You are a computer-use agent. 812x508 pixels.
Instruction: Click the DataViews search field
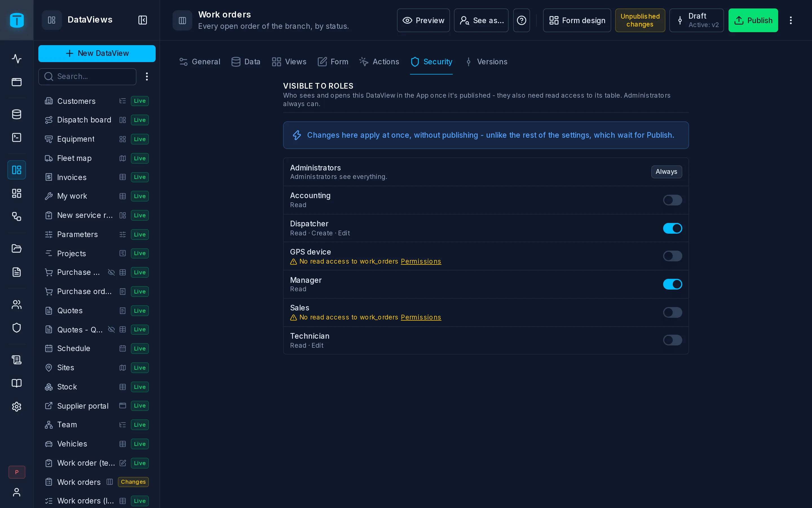pos(87,76)
